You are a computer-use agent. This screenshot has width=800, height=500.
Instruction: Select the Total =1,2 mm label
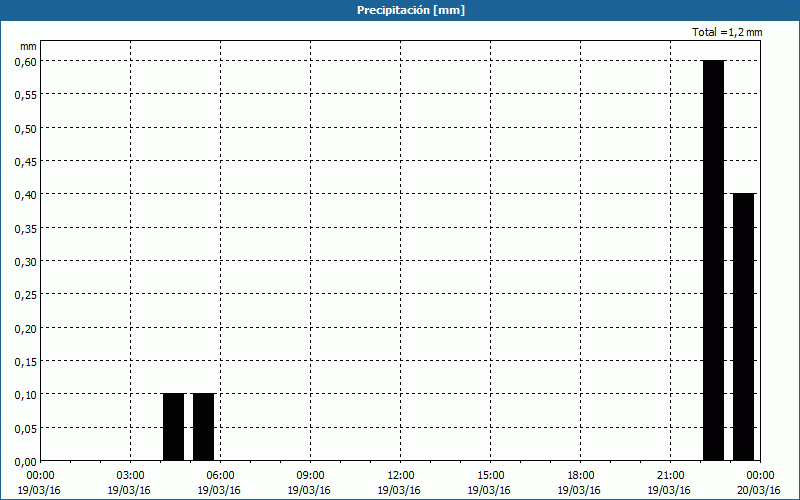727,32
